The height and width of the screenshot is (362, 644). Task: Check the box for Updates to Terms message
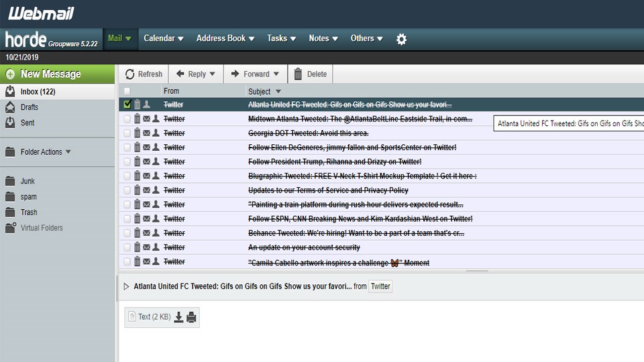pyautogui.click(x=127, y=190)
